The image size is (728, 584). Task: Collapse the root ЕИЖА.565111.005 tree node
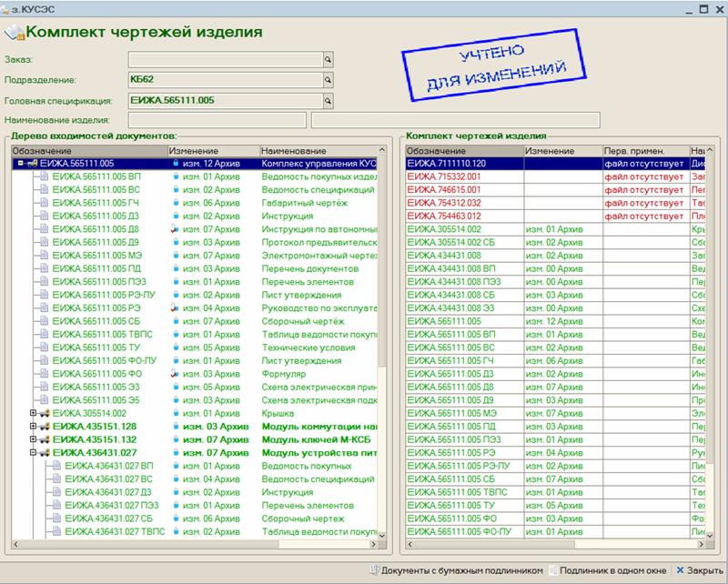click(x=21, y=164)
